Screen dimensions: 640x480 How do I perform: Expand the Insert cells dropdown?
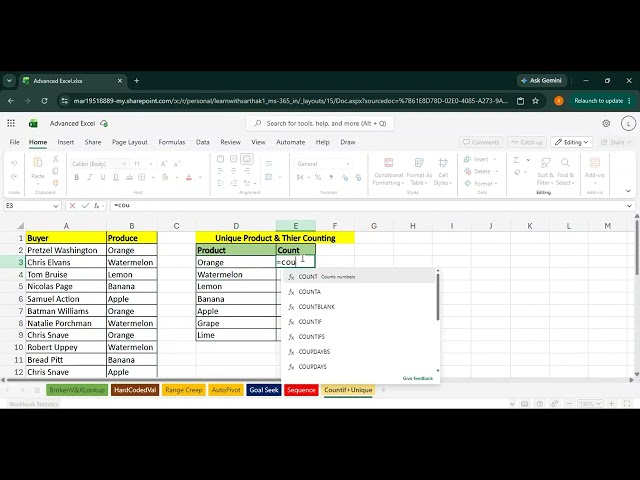click(494, 159)
